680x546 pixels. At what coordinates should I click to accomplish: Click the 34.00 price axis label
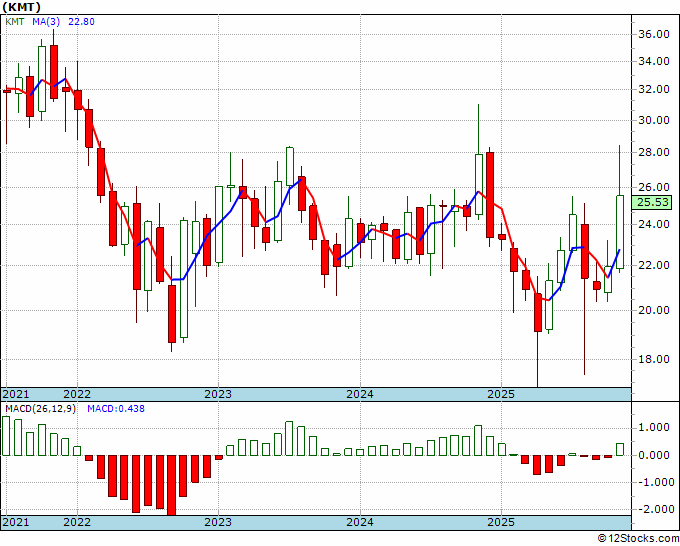click(654, 61)
